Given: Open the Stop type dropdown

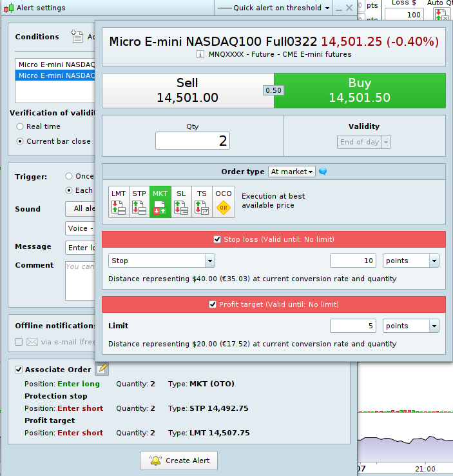Looking at the screenshot, I should point(162,261).
